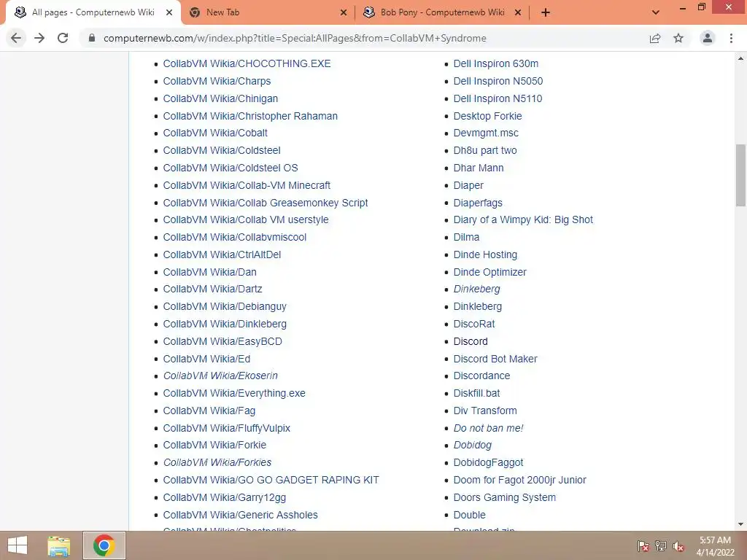View site security lock information
747x560 pixels.
[x=92, y=38]
